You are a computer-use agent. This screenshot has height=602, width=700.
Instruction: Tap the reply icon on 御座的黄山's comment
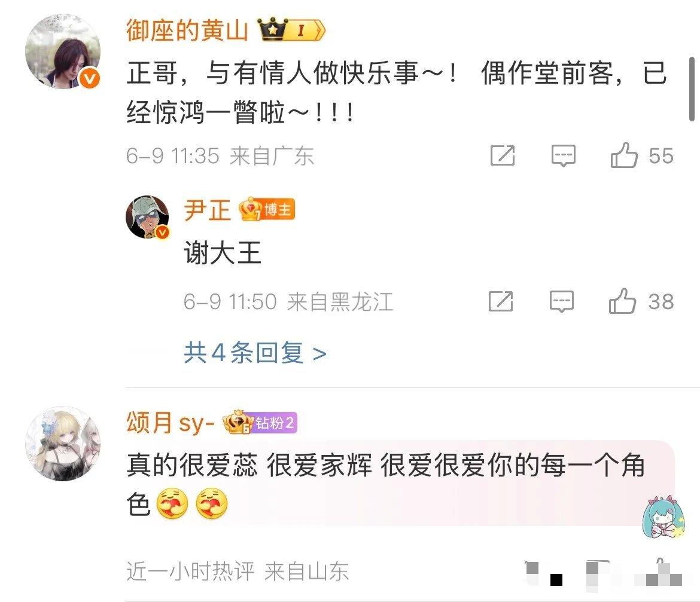pos(563,155)
